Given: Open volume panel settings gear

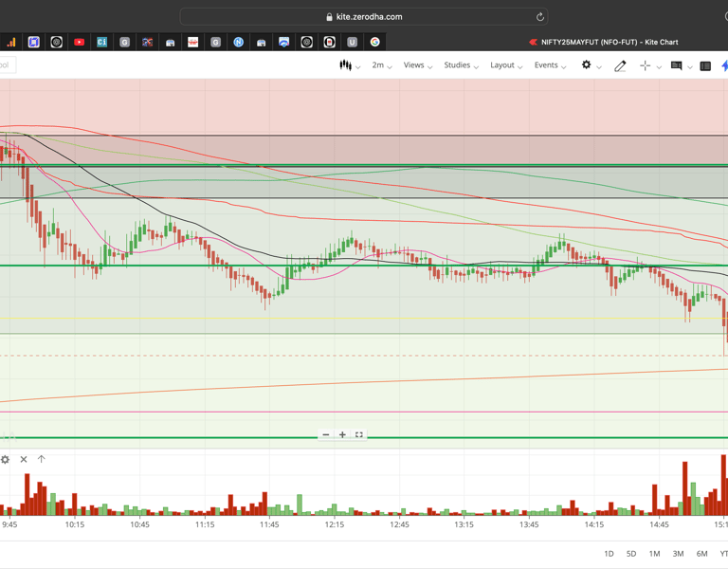Looking at the screenshot, I should pos(5,459).
